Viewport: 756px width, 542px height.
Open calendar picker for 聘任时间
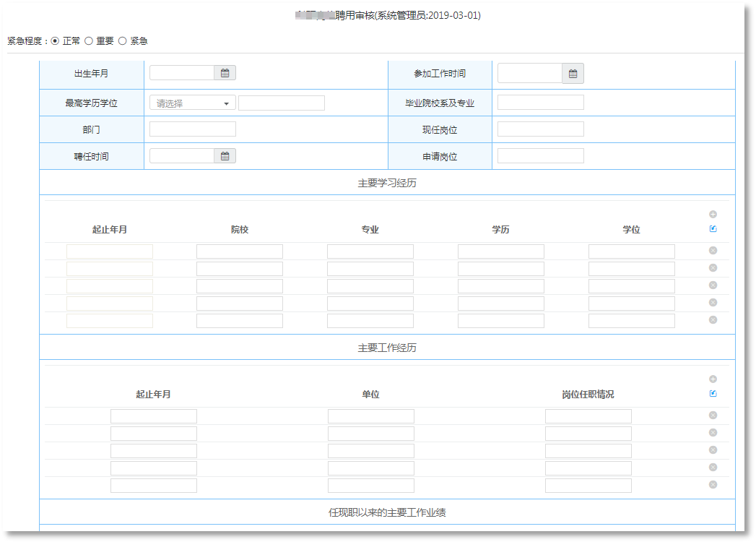click(x=225, y=156)
